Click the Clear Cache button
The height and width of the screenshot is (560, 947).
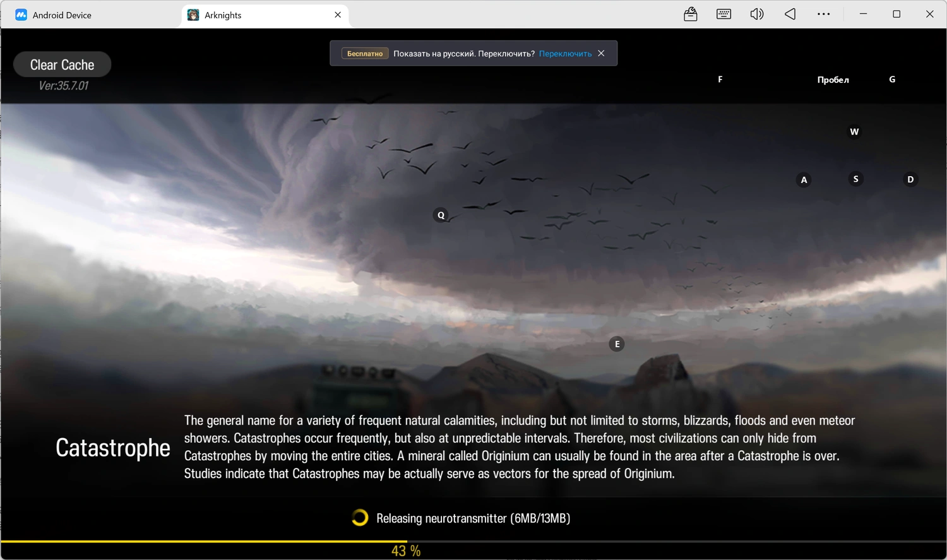click(63, 64)
